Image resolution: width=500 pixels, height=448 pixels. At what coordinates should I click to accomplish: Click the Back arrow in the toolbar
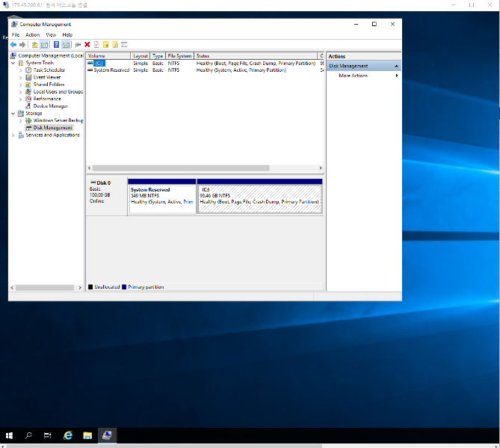13,45
